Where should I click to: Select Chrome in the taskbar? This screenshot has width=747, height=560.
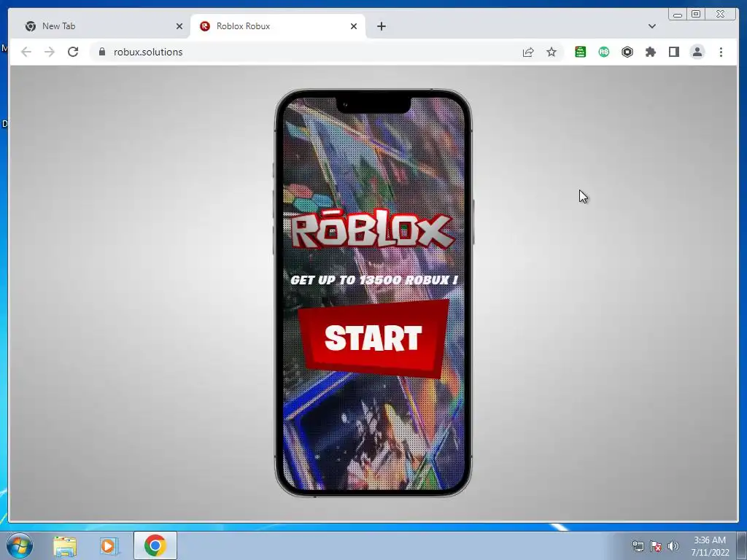click(x=155, y=545)
